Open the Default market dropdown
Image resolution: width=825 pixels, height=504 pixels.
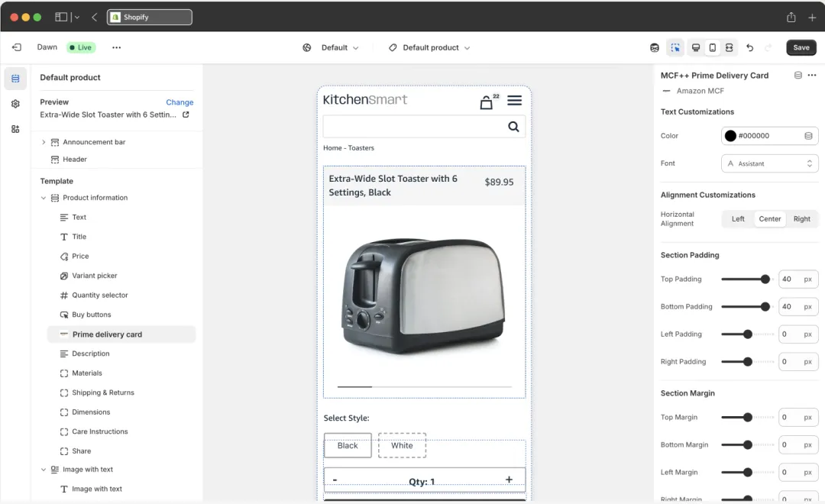pos(340,47)
